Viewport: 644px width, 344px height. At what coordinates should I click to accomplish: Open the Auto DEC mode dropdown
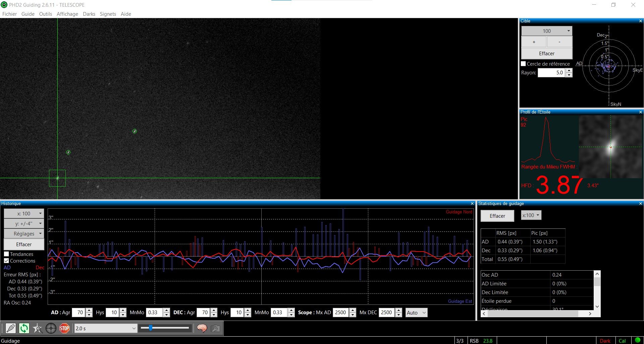pos(416,313)
